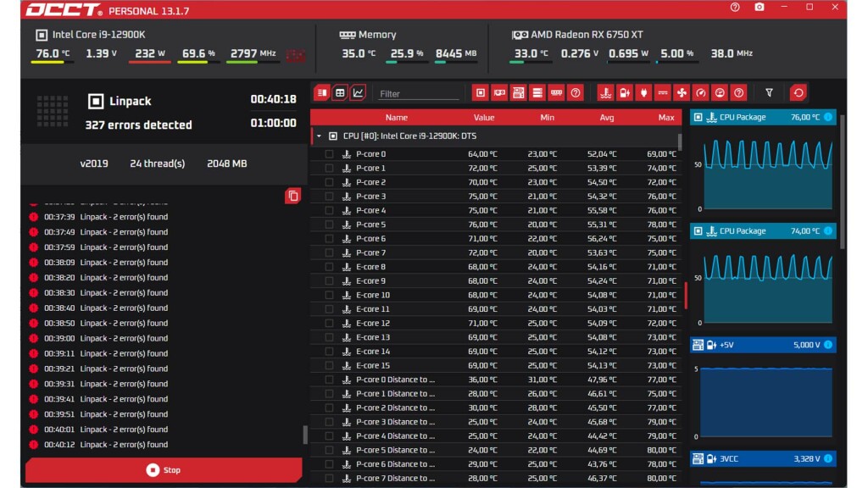The height and width of the screenshot is (488, 868).
Task: Check the P-core 0 checkbox
Action: tap(329, 154)
